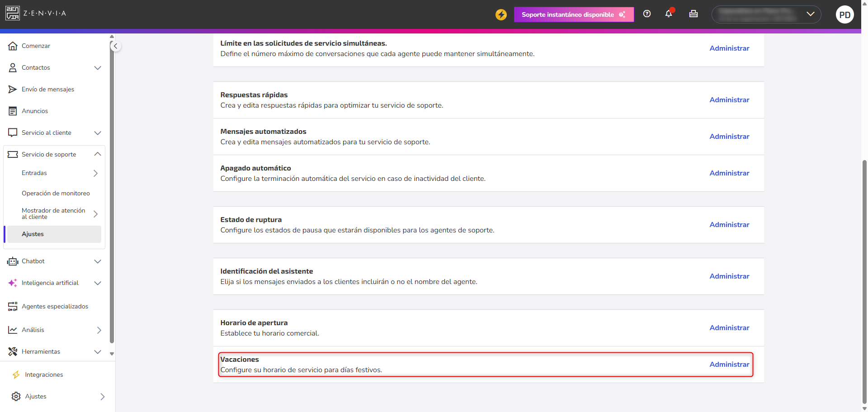Expand the Entradas submenu arrow
The image size is (868, 412).
pos(95,173)
